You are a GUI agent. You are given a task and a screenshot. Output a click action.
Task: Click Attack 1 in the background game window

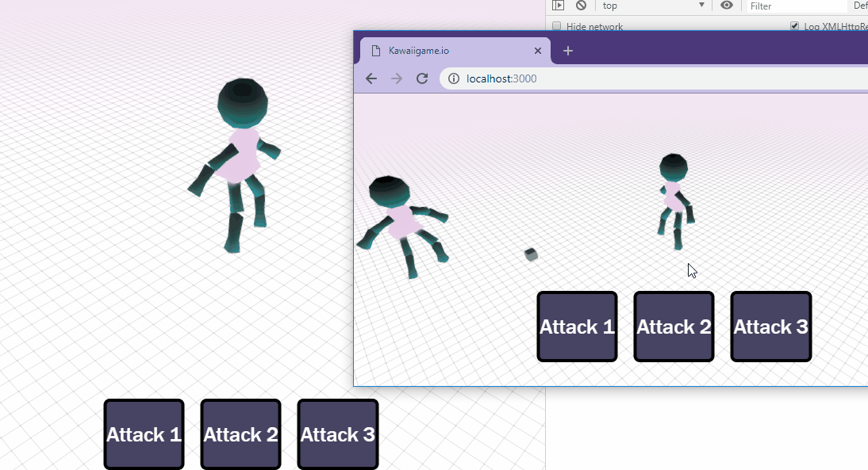144,434
